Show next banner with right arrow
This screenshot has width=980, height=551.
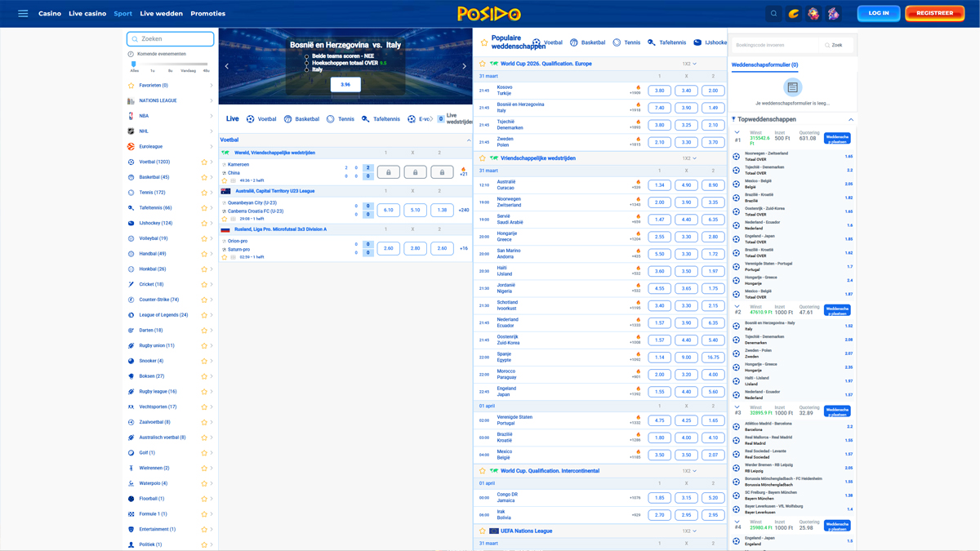(x=464, y=66)
